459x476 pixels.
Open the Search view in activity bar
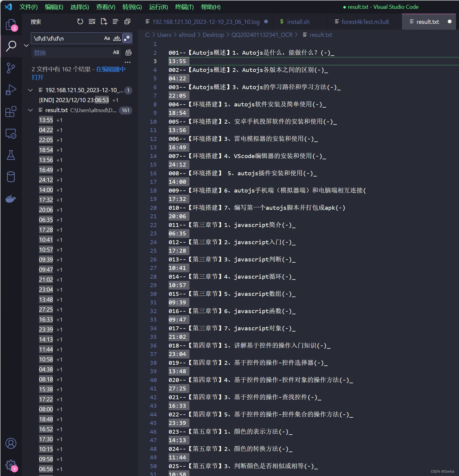pyautogui.click(x=11, y=46)
